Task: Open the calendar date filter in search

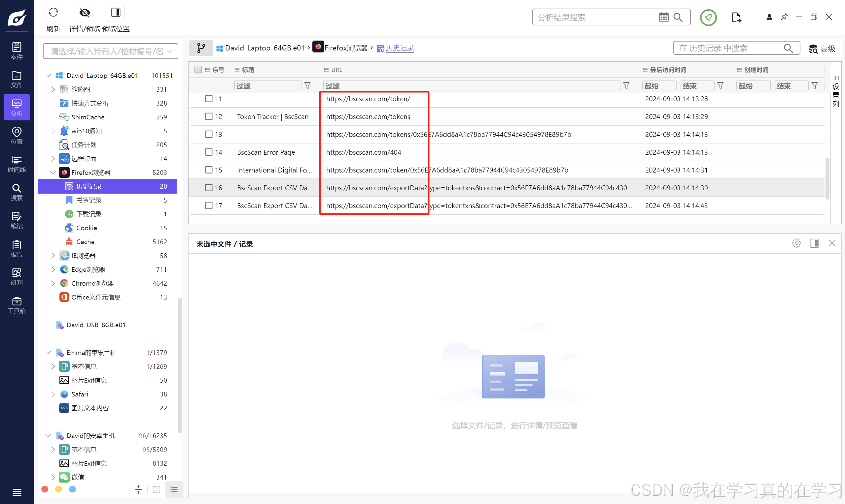Action: (x=663, y=17)
